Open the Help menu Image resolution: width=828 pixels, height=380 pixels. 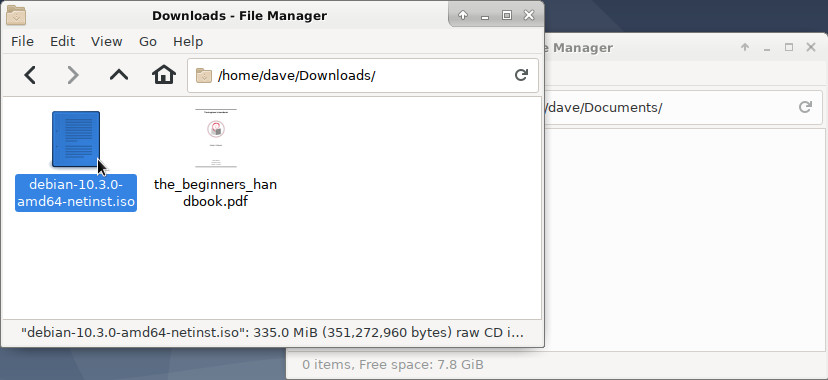tap(188, 42)
